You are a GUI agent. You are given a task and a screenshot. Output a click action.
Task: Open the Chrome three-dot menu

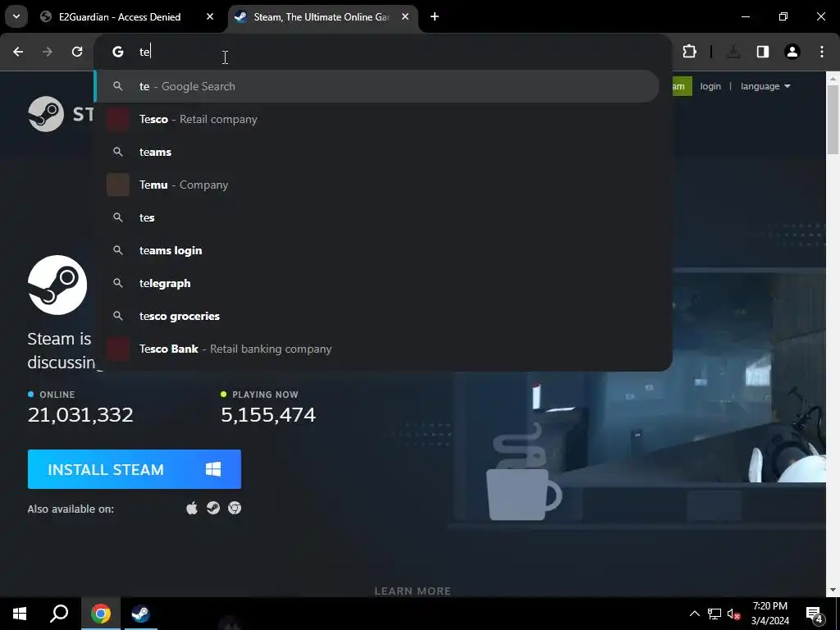point(822,52)
